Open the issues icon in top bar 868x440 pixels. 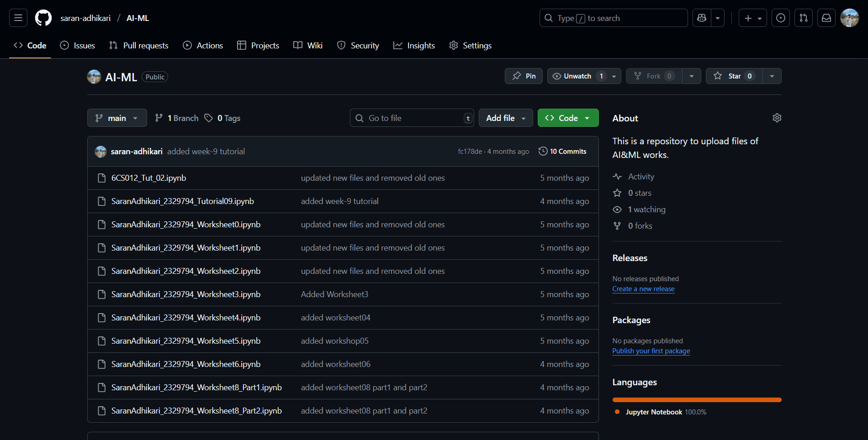tap(781, 18)
